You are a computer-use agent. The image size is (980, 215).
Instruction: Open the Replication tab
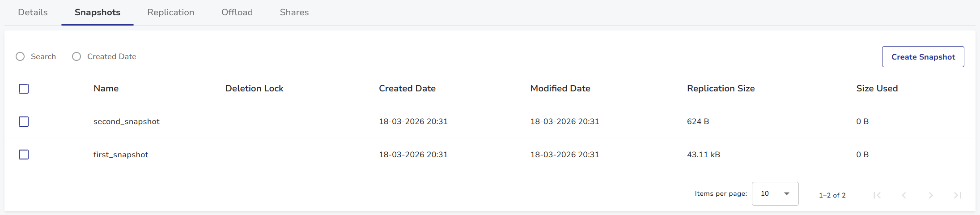(171, 13)
